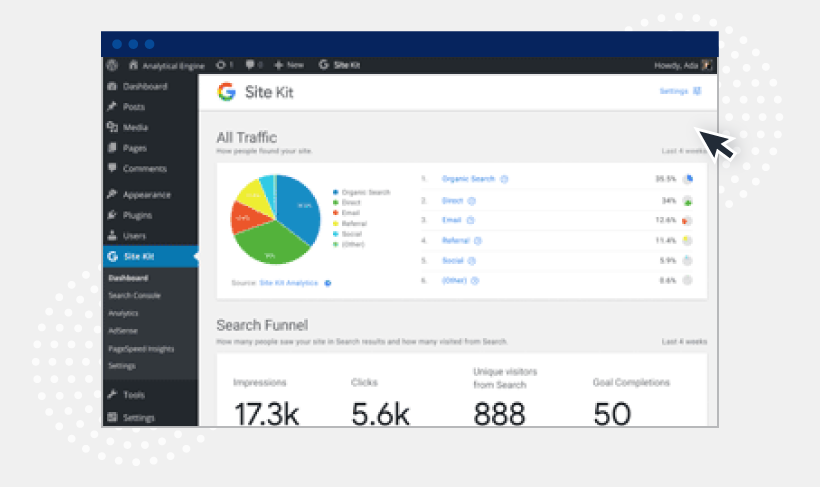Click the New button in admin bar
Screen dimensions: 820x487
click(x=289, y=65)
